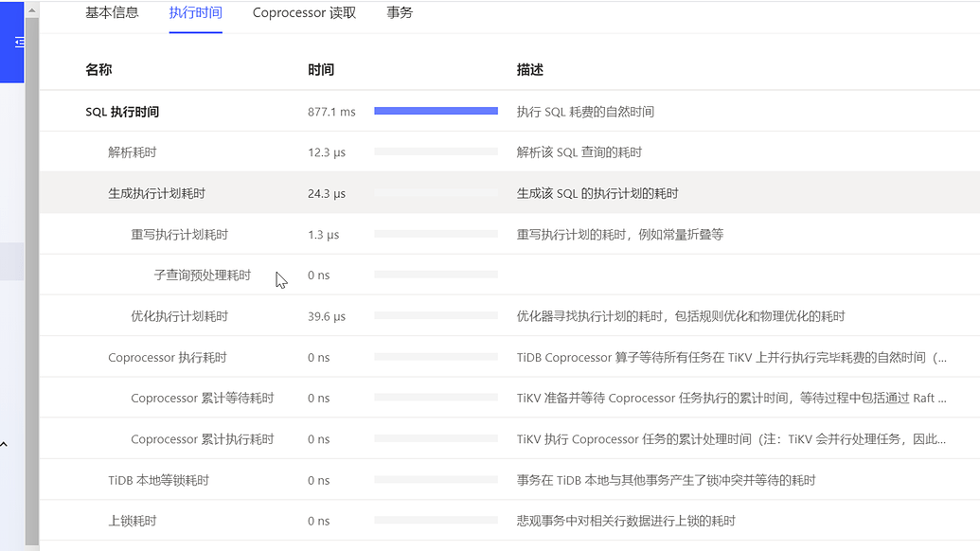This screenshot has width=980, height=551.
Task: Click the 描述 column header
Action: [x=530, y=70]
